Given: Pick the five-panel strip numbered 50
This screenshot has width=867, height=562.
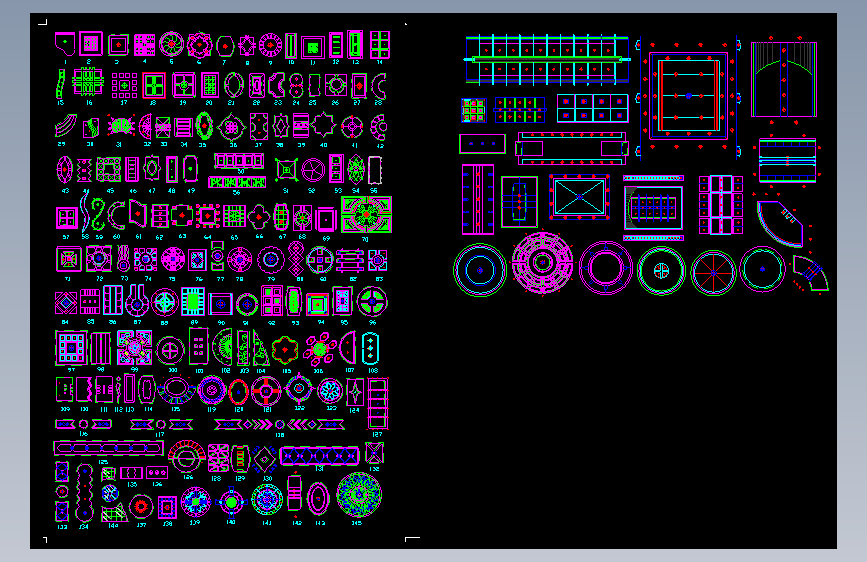Looking at the screenshot, I should pos(239,161).
